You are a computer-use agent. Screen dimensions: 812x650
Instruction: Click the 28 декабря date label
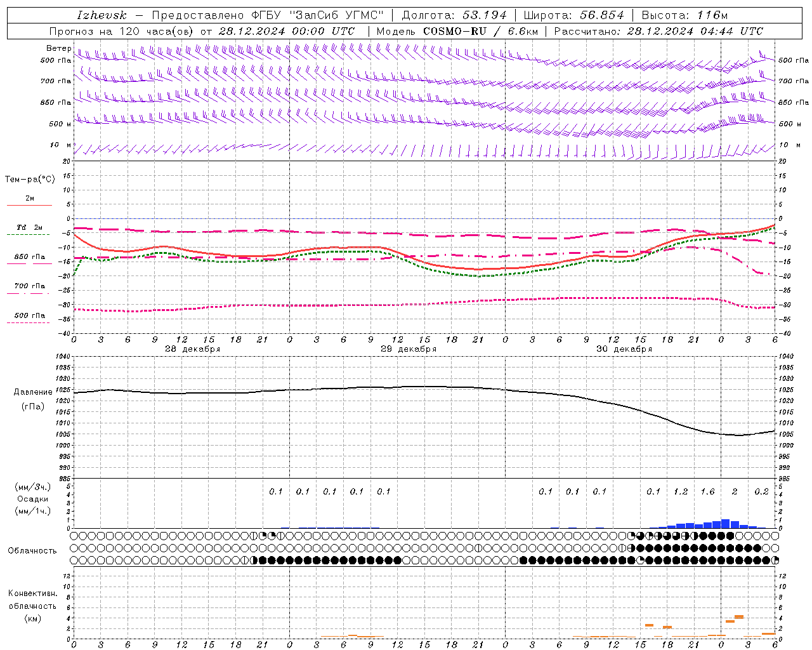pyautogui.click(x=193, y=349)
